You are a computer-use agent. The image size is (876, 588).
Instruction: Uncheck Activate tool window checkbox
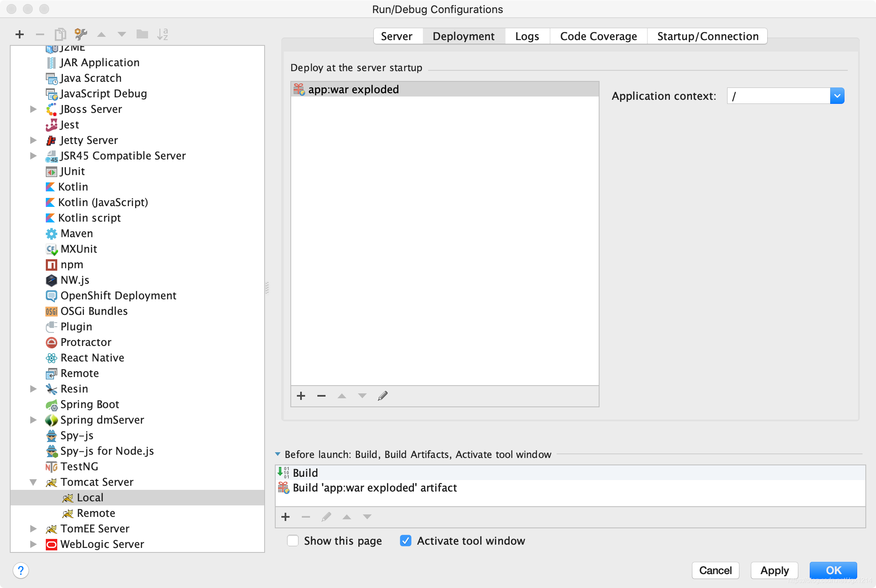coord(405,541)
